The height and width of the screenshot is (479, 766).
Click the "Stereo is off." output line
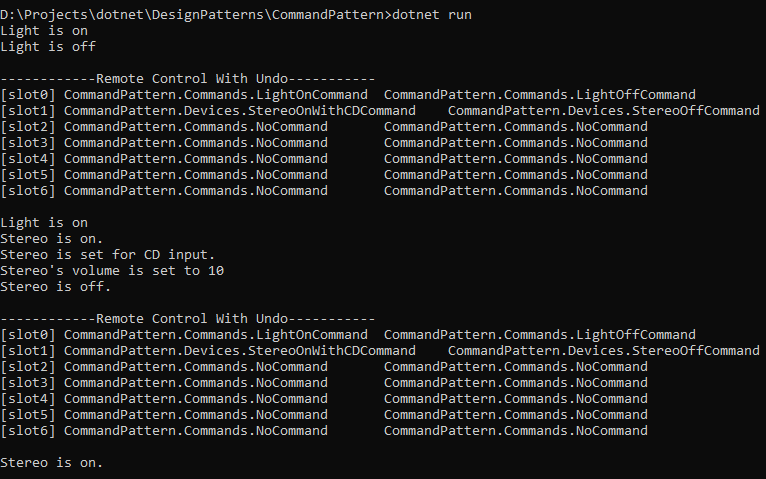pyautogui.click(x=56, y=287)
